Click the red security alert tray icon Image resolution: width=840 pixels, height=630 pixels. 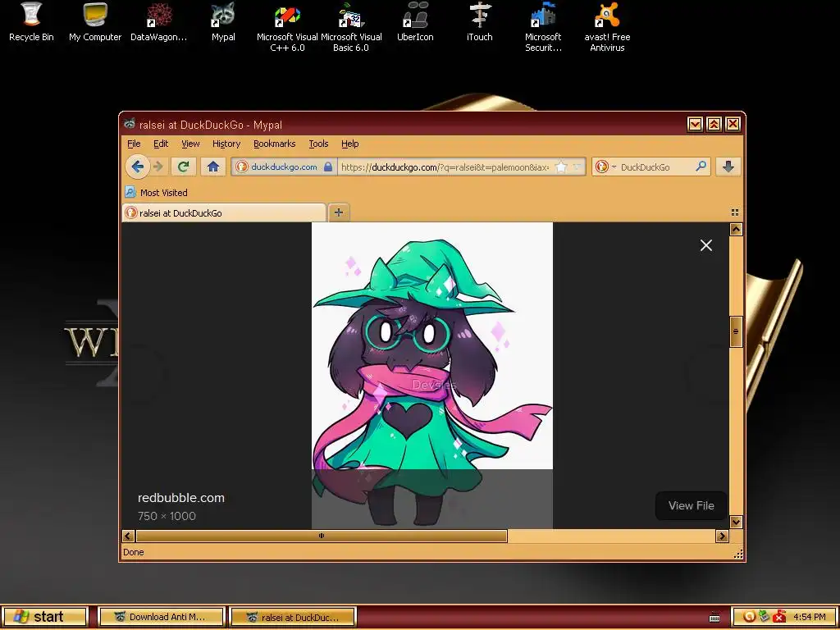tap(779, 617)
